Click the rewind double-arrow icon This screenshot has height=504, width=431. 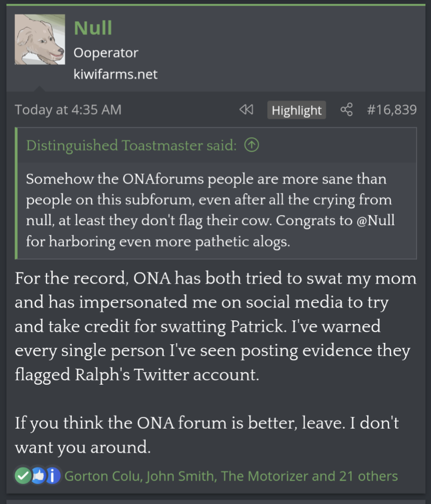(x=246, y=110)
